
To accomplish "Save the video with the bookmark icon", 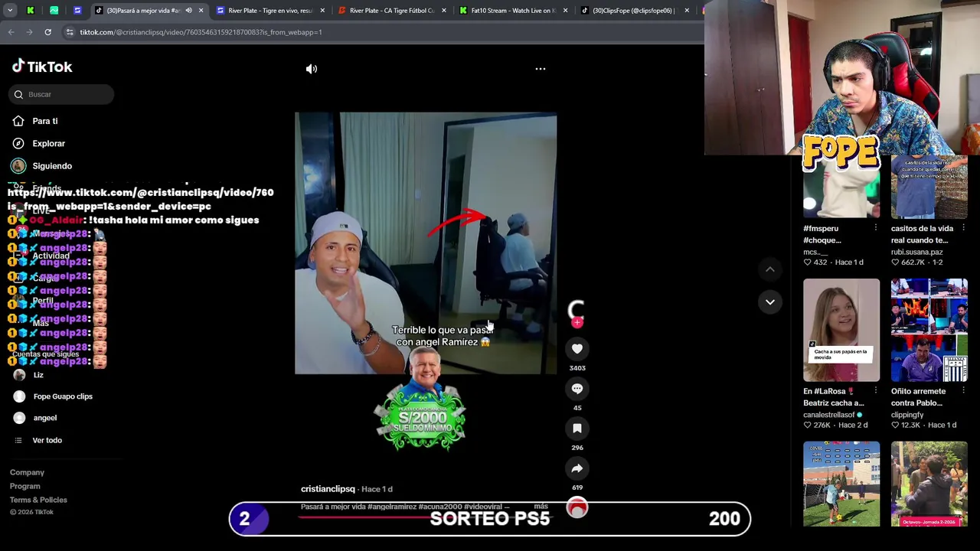I will tap(577, 429).
